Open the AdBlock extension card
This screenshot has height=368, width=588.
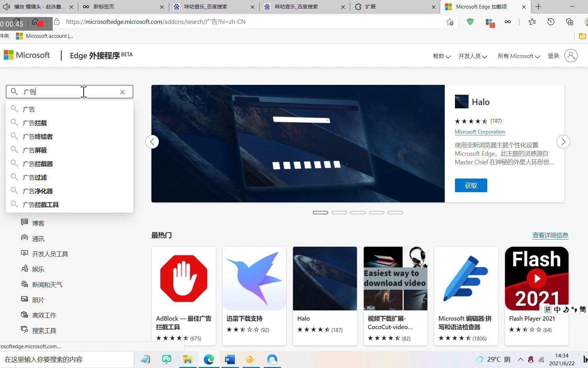tap(184, 296)
